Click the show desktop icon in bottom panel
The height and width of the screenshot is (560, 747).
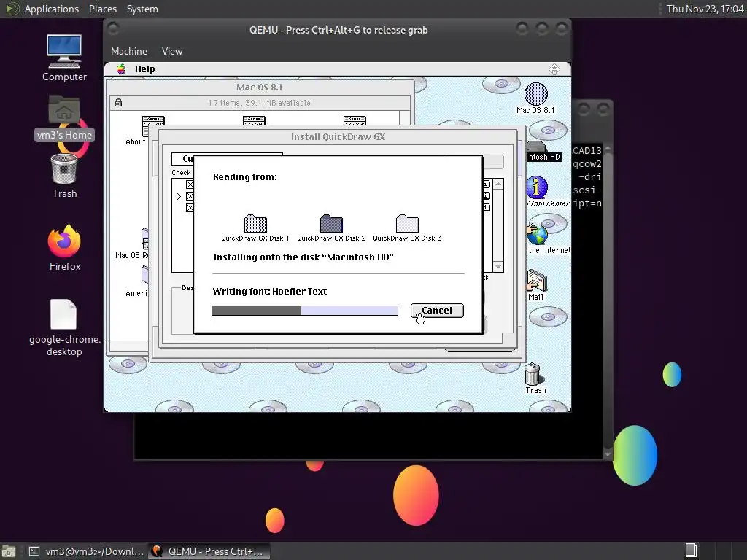click(9, 551)
